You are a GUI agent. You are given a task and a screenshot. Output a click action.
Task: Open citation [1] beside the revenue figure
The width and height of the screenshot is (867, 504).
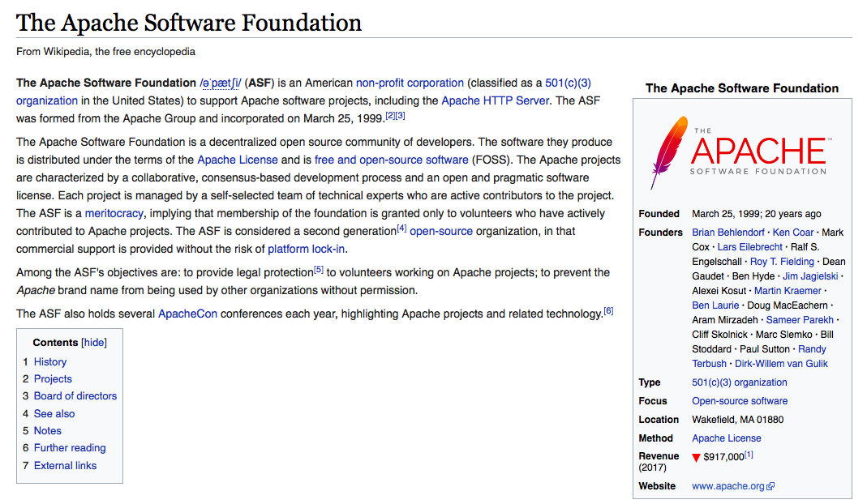tap(749, 455)
